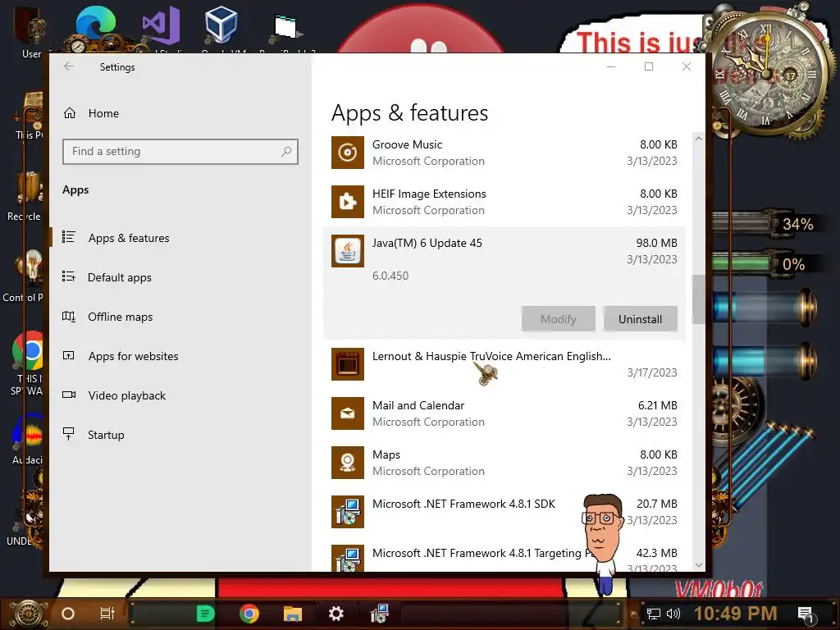Click the search magnifier icon
This screenshot has height=630, width=840.
click(286, 152)
